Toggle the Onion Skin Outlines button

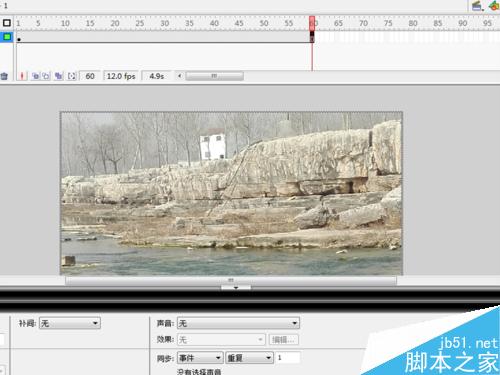(46, 76)
